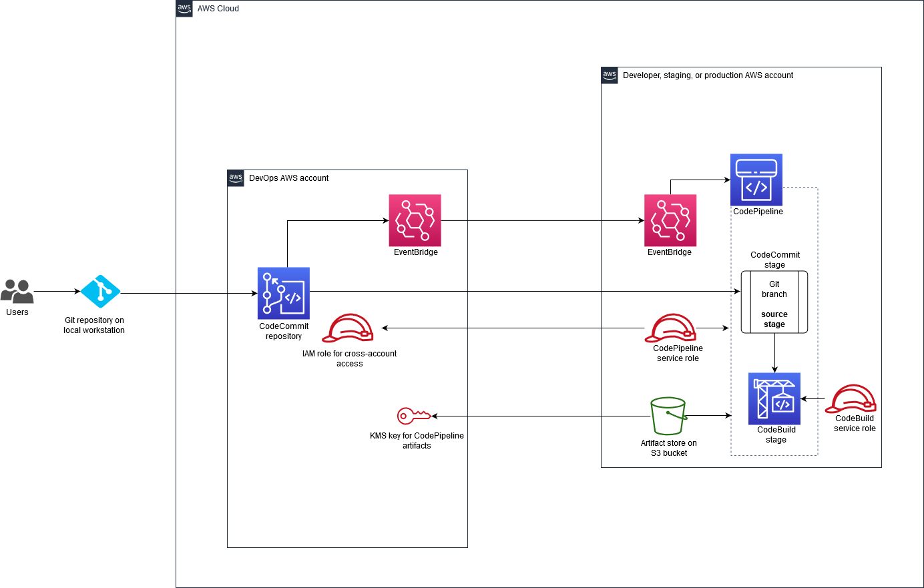Select the Git repository diamond icon
This screenshot has height=588, width=924.
point(100,292)
